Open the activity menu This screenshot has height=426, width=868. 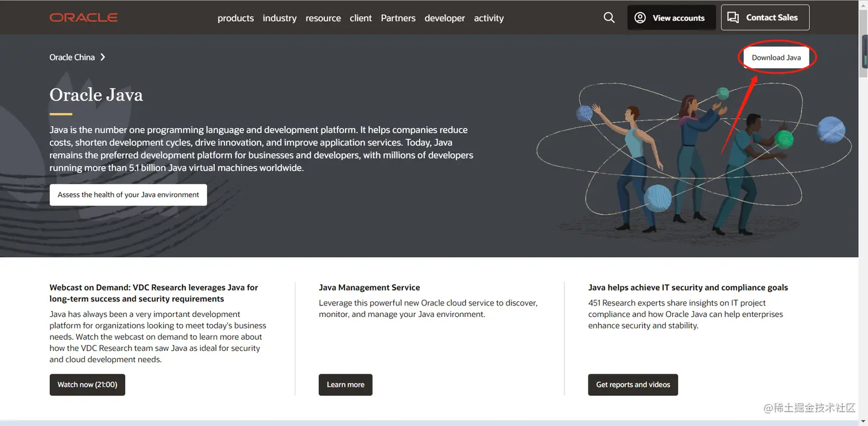coord(489,18)
